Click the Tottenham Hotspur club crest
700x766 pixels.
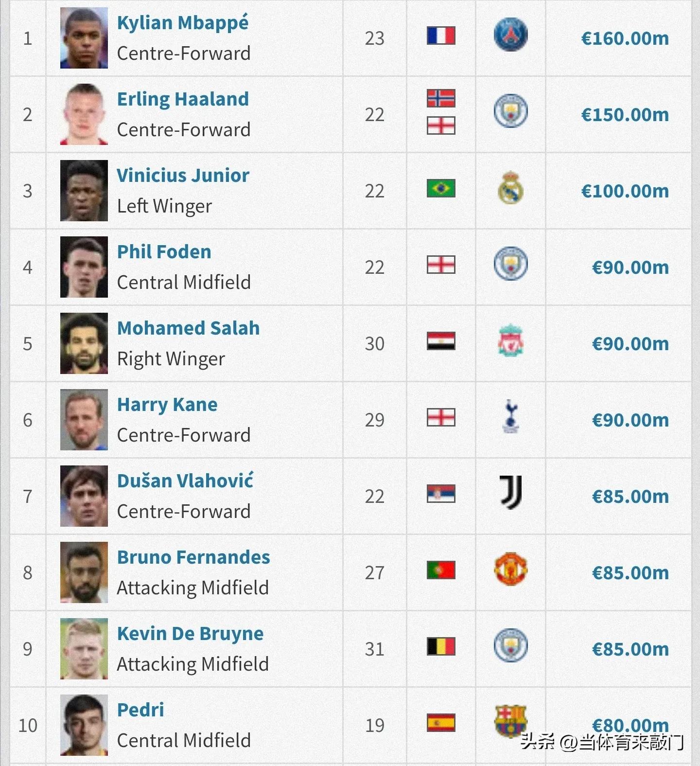[x=510, y=417]
